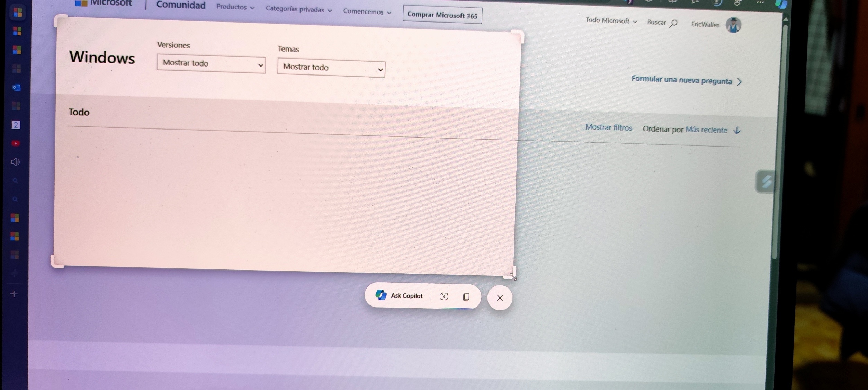
Task: Close the screenshot selection toolbar
Action: pyautogui.click(x=499, y=298)
